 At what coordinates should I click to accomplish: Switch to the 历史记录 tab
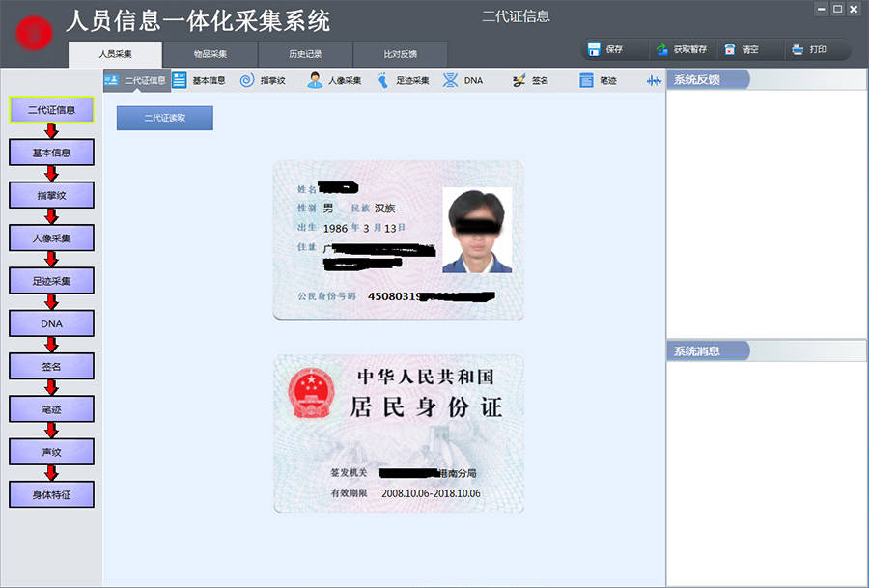[305, 54]
